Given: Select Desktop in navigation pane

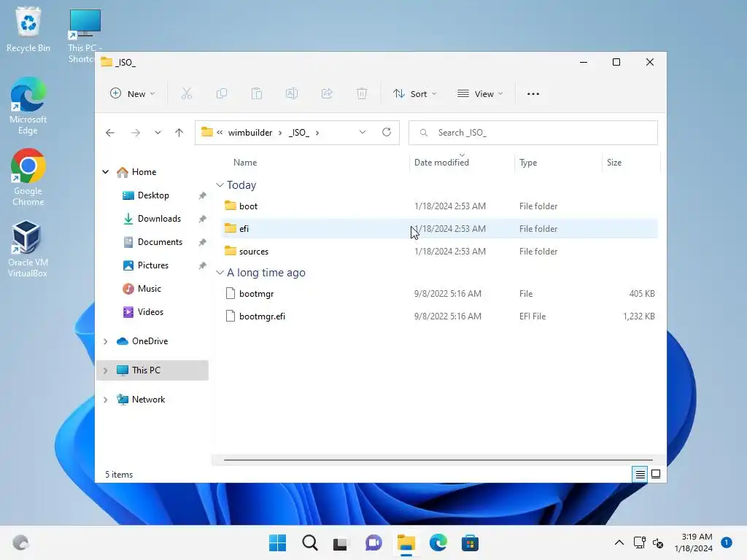Looking at the screenshot, I should pos(152,195).
